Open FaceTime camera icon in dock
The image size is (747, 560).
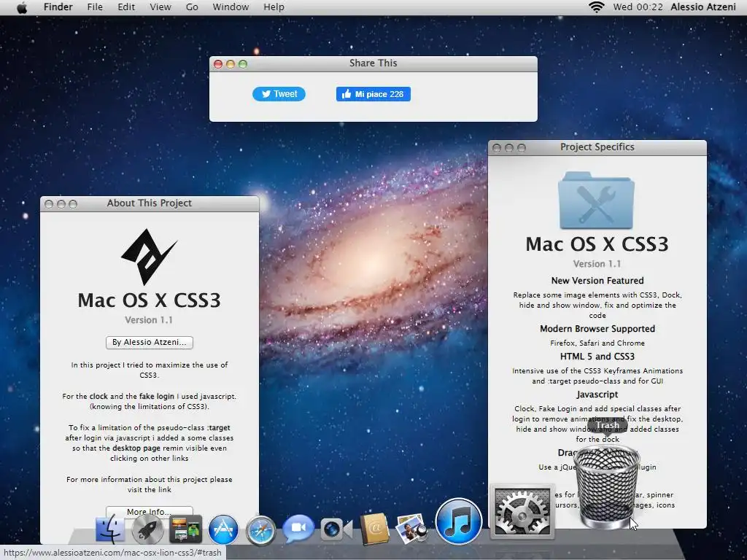click(336, 529)
